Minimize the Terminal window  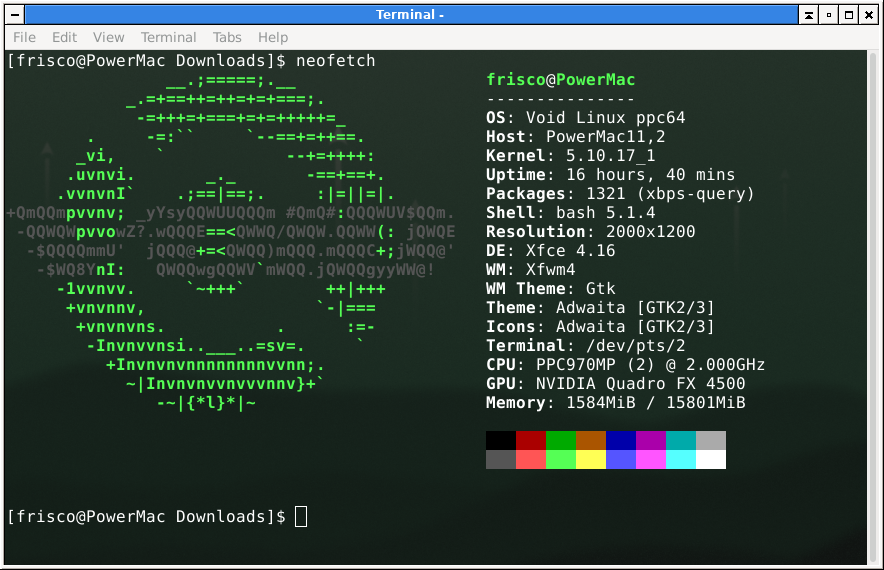pyautogui.click(x=829, y=15)
